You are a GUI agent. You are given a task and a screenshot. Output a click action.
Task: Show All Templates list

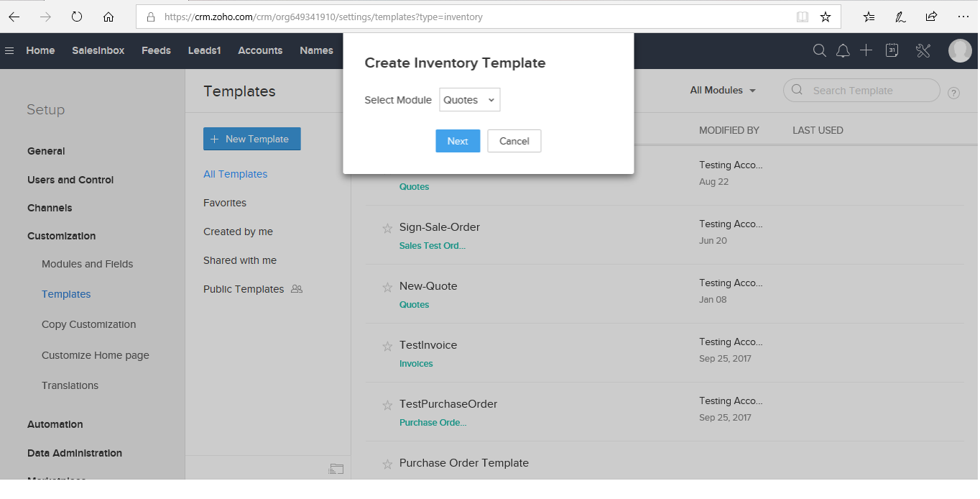[236, 174]
